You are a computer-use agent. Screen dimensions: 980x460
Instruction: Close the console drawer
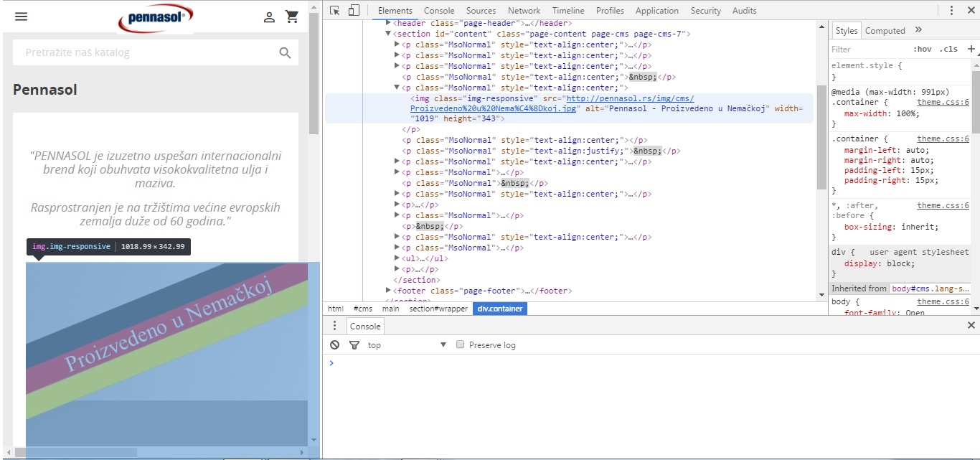[x=971, y=325]
